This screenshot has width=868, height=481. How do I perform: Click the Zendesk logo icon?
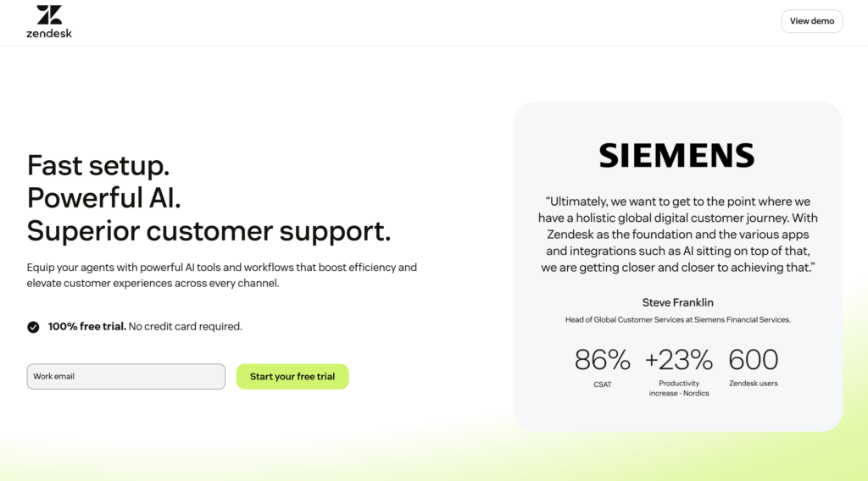[x=49, y=14]
